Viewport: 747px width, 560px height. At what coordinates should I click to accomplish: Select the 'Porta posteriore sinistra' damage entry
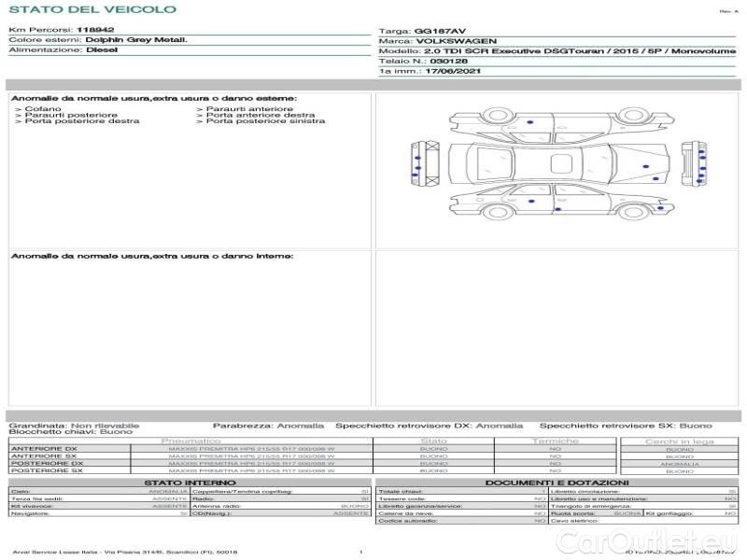tap(265, 121)
